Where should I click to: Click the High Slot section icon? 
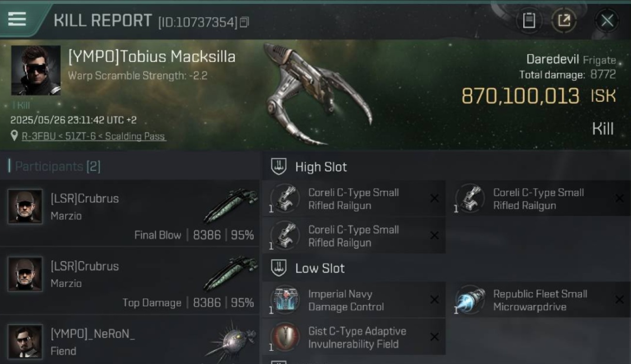coord(279,167)
